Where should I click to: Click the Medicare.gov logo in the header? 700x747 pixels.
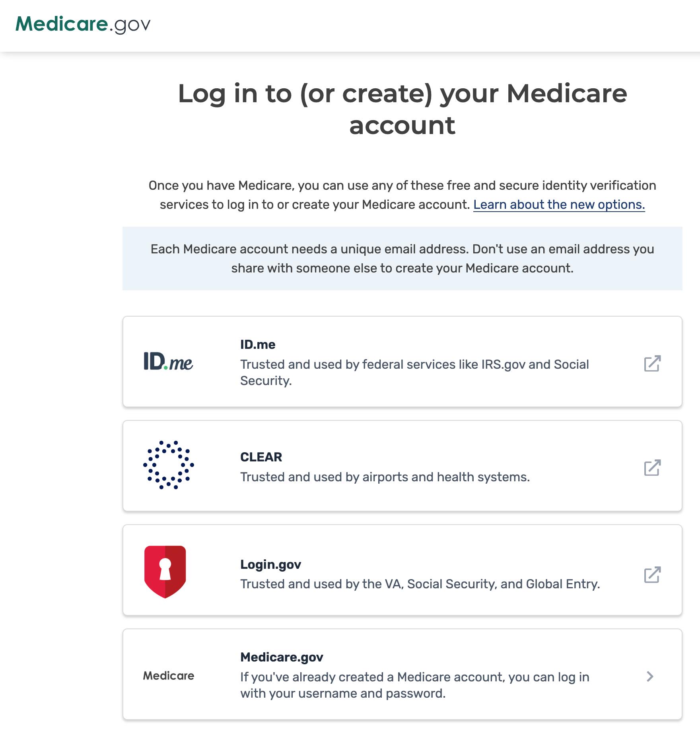(x=83, y=25)
